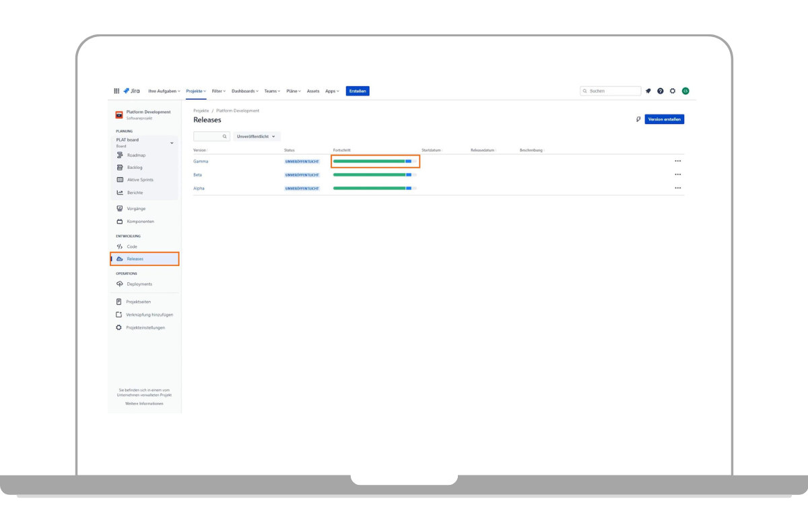
Task: Open the Projekte menu in top navigation
Action: 196,91
